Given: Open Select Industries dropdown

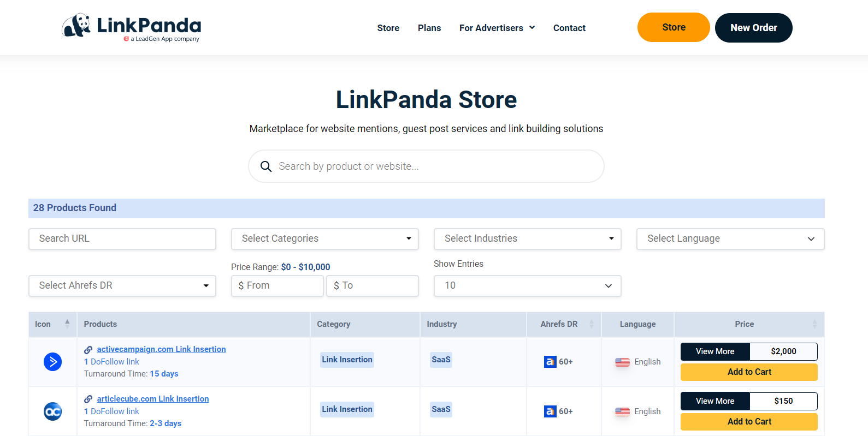Looking at the screenshot, I should click(x=528, y=239).
